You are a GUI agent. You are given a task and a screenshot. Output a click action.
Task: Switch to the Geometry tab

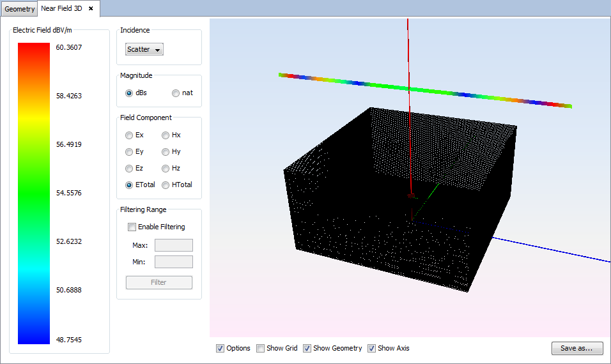click(20, 9)
